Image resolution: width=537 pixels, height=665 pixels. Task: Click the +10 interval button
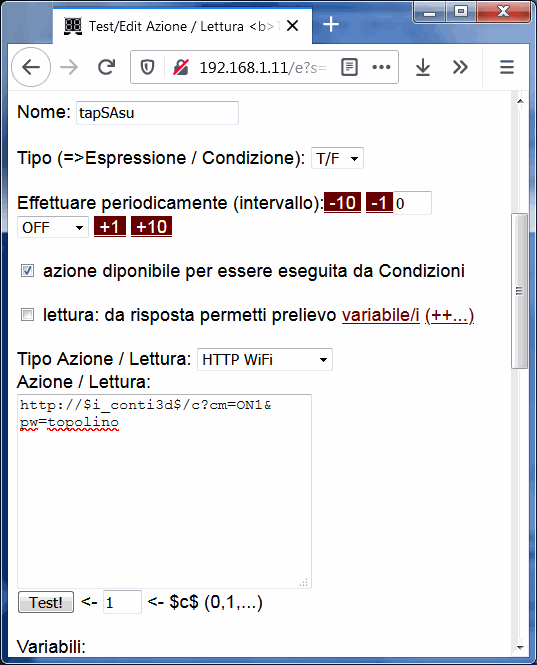point(151,226)
